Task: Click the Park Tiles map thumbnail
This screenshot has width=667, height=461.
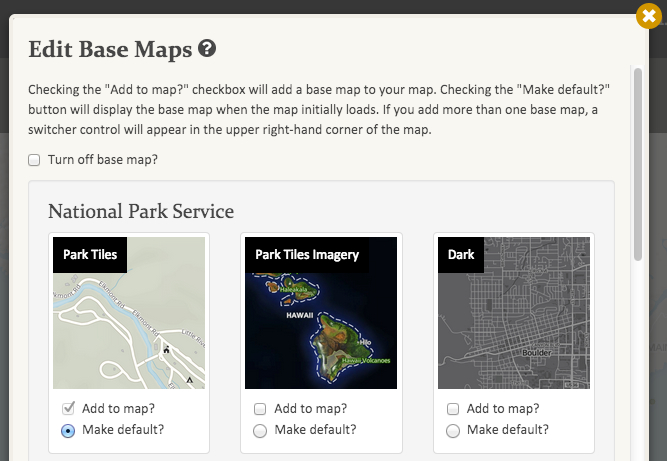Action: pyautogui.click(x=129, y=313)
